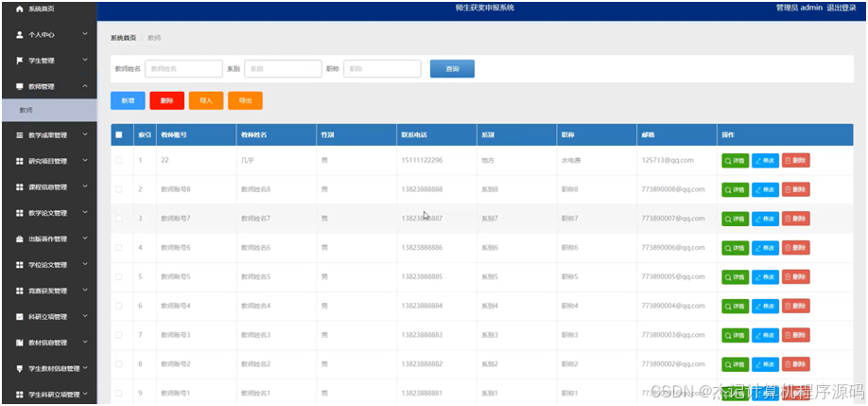Expand 教学论文管理 with its chevron

[x=85, y=213]
